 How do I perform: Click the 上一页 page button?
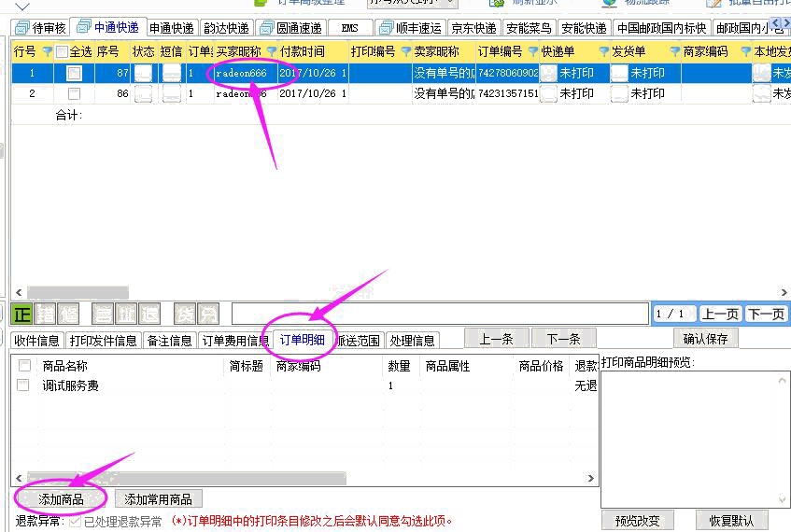[720, 315]
